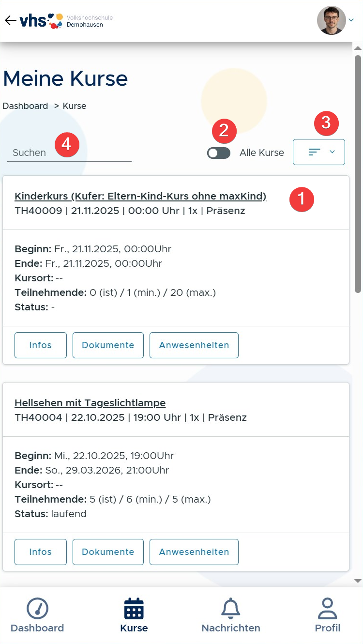Click the vhs Demohausen logo
The width and height of the screenshot is (363, 644).
pyautogui.click(x=66, y=21)
